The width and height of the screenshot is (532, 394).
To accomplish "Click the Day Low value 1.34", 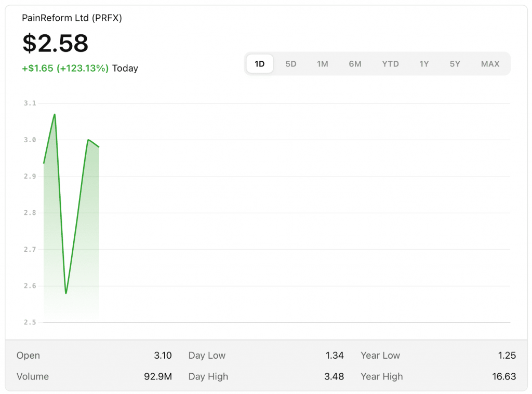I will (x=335, y=356).
